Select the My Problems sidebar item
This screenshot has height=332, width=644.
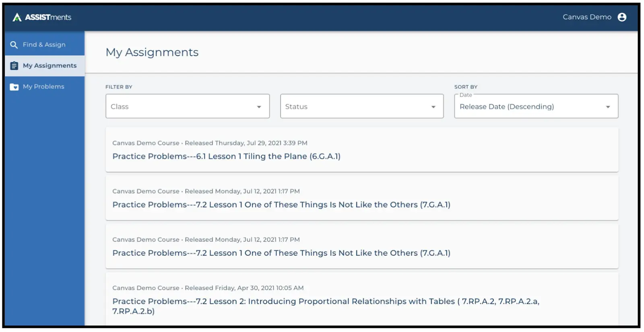[x=43, y=86]
